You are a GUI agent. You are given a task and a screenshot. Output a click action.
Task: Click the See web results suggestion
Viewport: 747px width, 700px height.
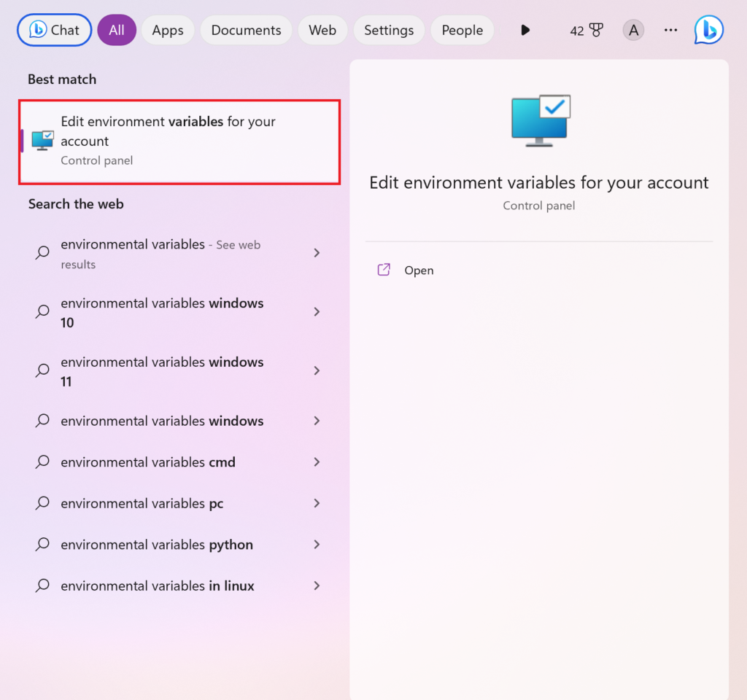(160, 254)
